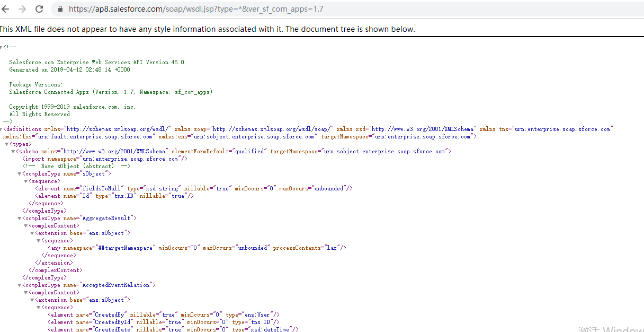Click the CreatedDate element xsd:dateTime line

pos(173,329)
